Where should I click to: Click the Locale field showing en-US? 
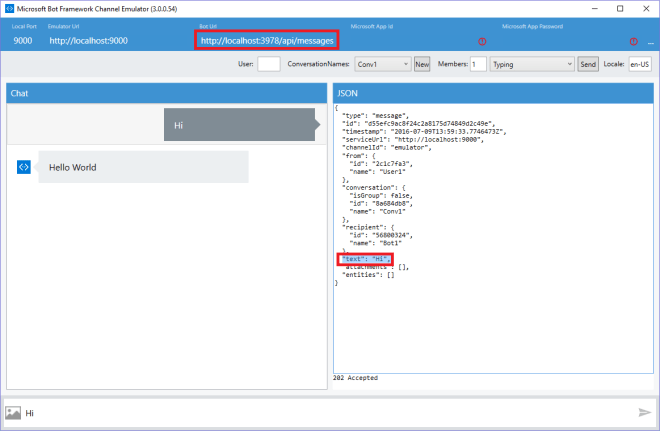tap(639, 64)
